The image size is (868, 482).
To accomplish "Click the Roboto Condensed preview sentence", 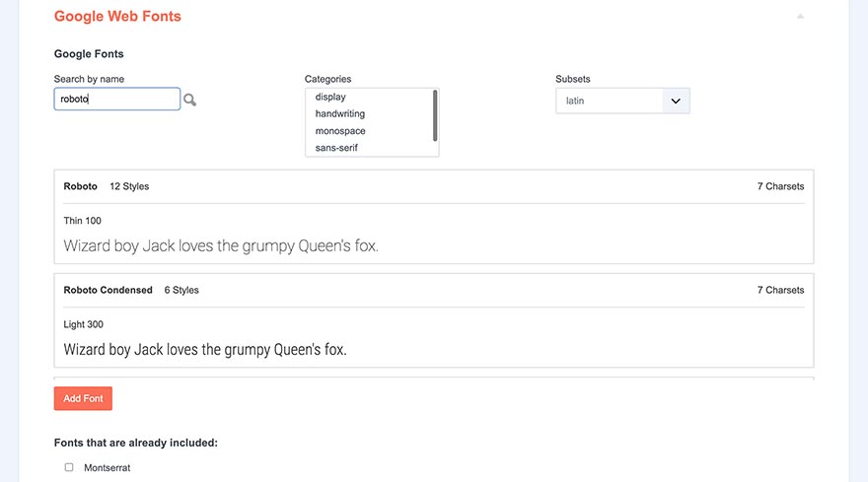I will tap(205, 350).
